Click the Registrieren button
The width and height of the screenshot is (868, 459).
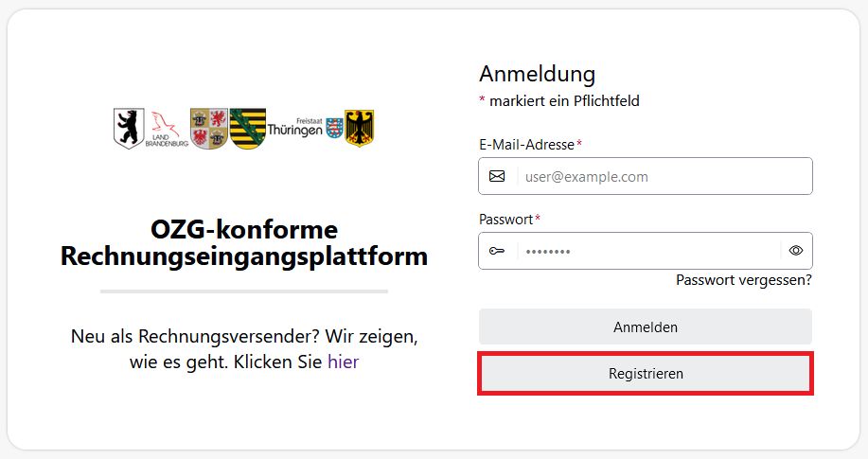pos(646,373)
